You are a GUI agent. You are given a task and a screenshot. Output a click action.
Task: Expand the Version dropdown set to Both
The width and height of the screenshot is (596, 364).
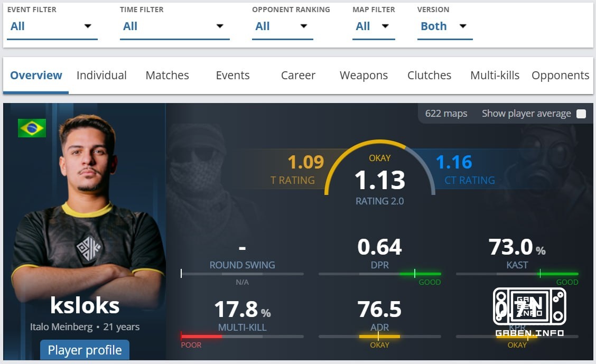(x=445, y=26)
